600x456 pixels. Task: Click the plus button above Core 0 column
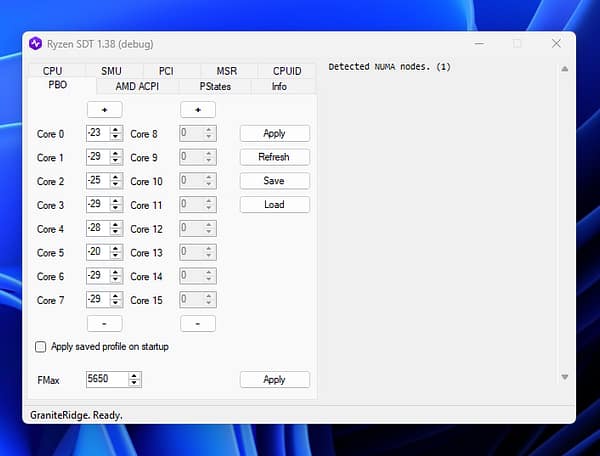pyautogui.click(x=104, y=109)
